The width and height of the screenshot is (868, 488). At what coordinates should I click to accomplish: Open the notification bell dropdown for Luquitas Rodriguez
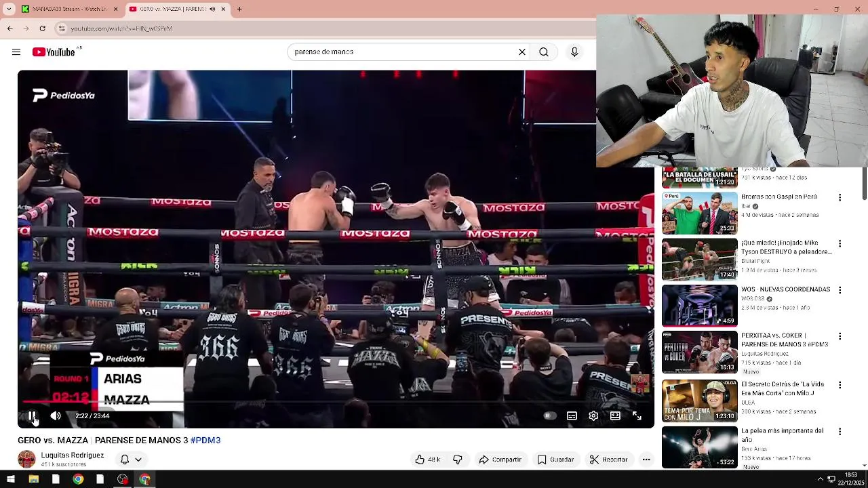click(130, 460)
